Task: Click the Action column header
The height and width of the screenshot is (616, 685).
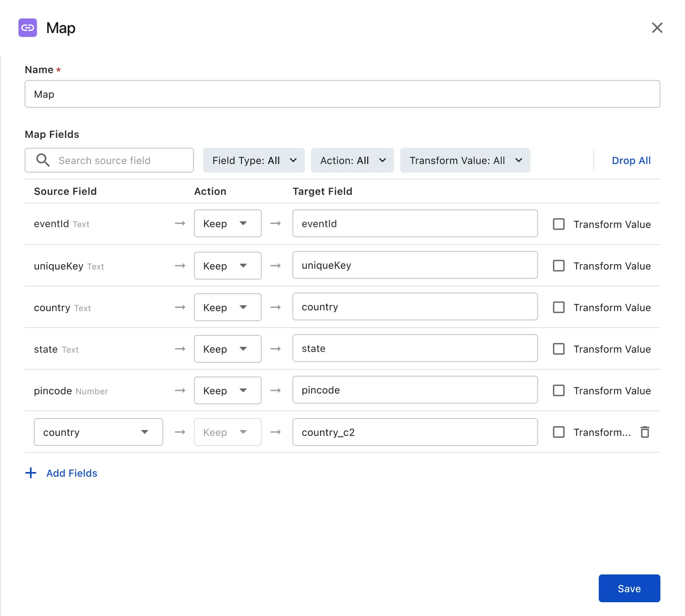Action: coord(210,191)
